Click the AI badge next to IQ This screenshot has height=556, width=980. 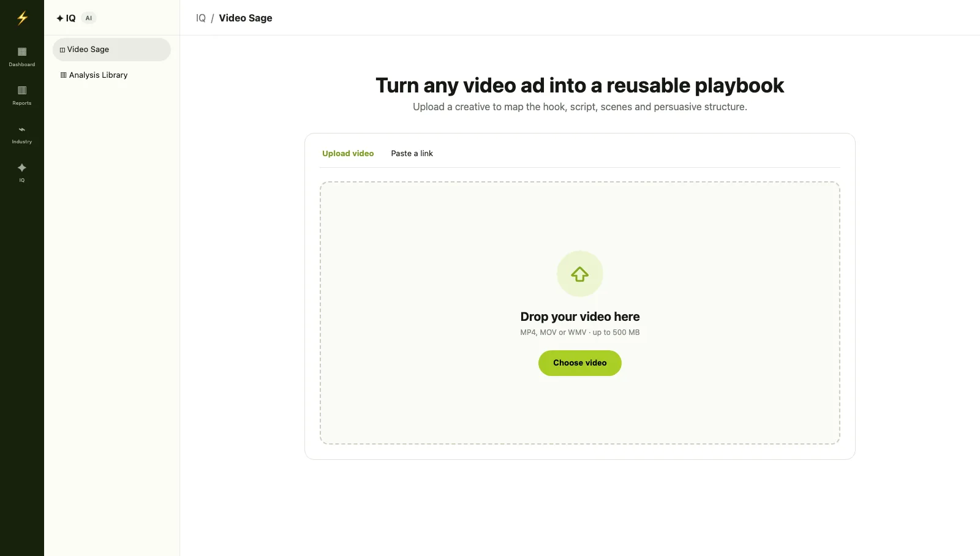click(89, 18)
